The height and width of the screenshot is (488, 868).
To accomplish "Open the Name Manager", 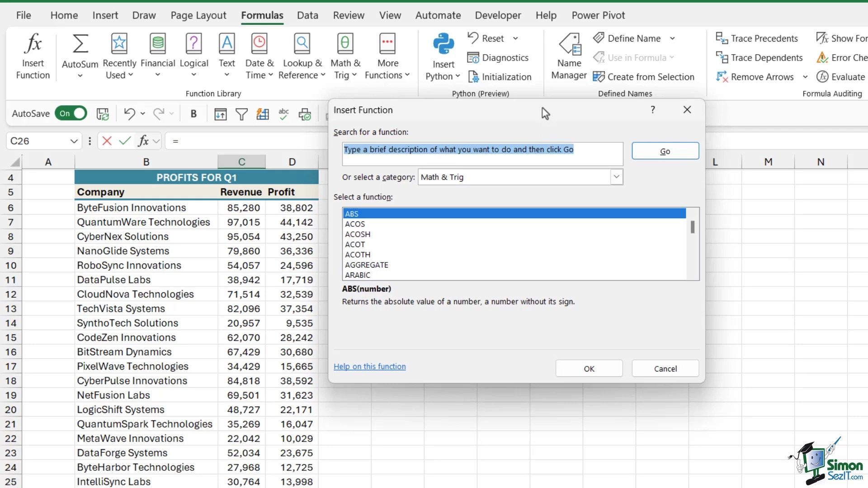I will 569,56.
